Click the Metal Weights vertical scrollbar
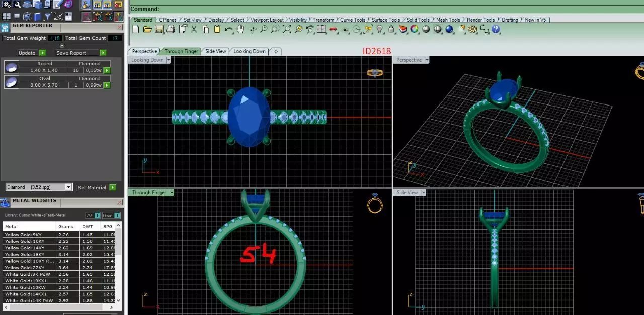The image size is (644, 315). [x=119, y=262]
